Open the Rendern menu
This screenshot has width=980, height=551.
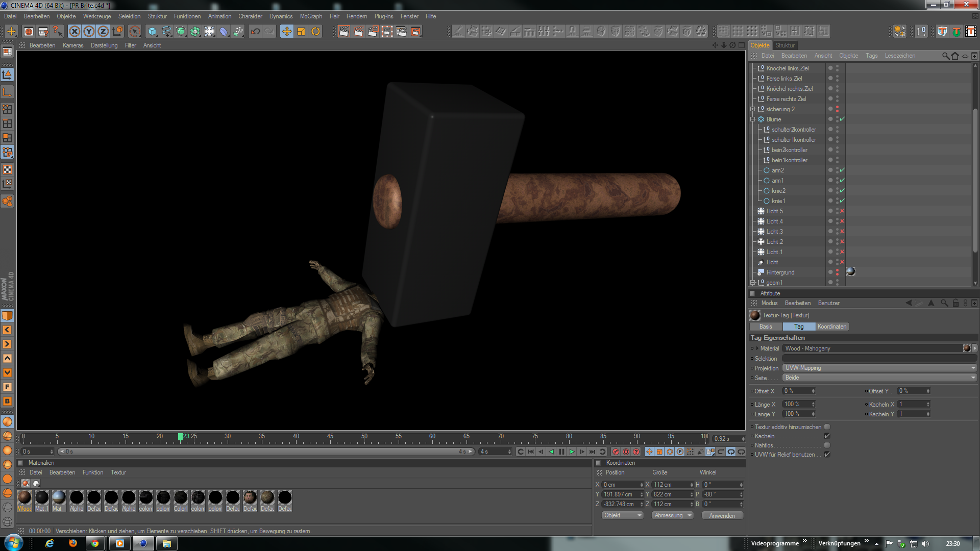pyautogui.click(x=357, y=16)
